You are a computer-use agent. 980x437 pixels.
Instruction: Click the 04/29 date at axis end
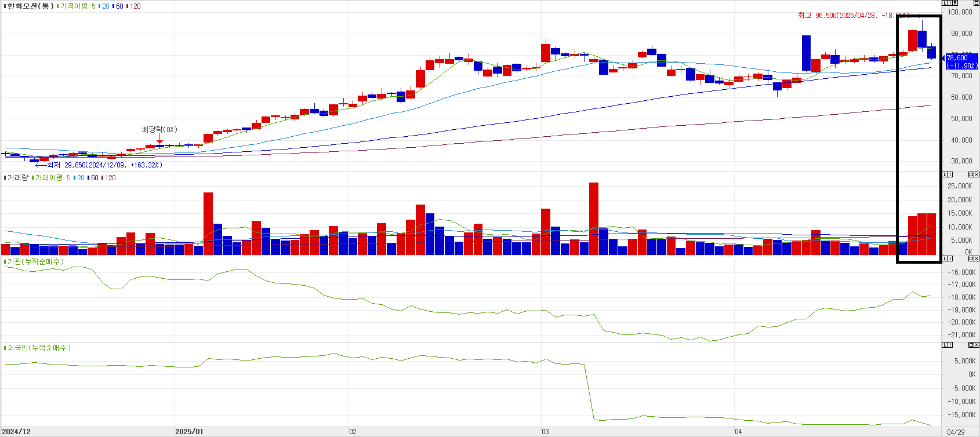[956, 432]
